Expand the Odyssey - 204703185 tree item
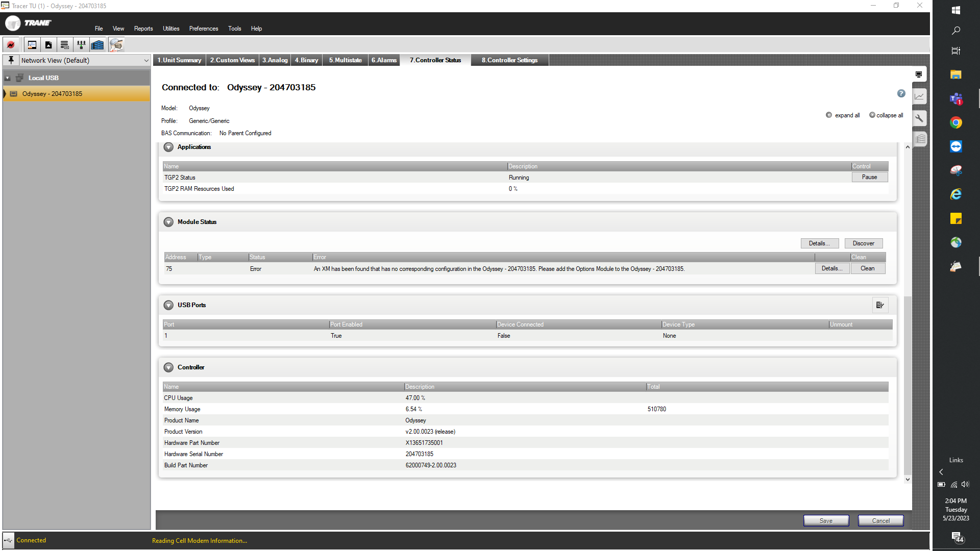 tap(5, 93)
